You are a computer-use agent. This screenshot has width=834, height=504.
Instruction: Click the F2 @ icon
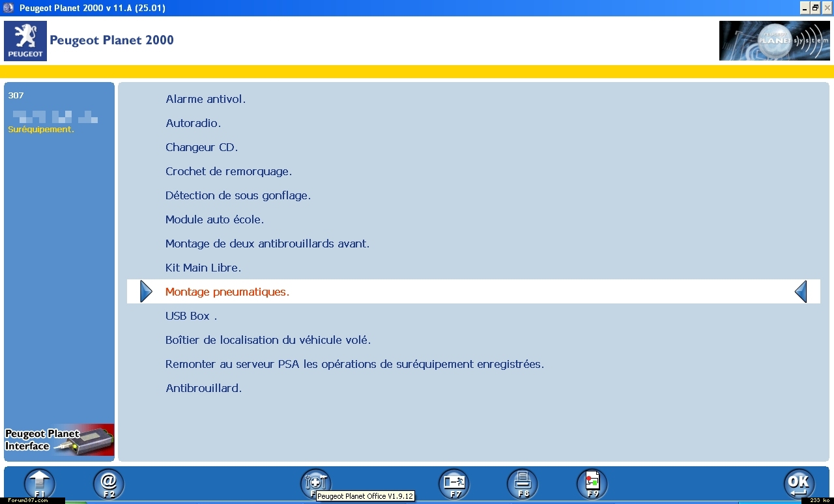pos(109,484)
